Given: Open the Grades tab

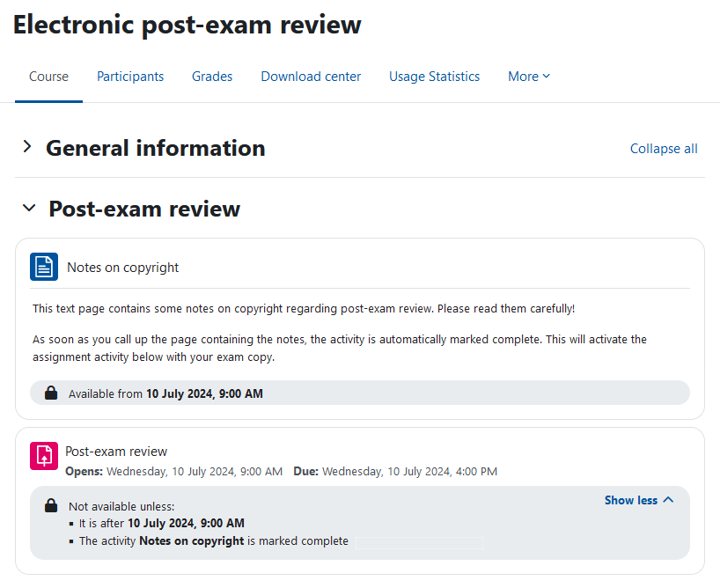Looking at the screenshot, I should point(211,77).
